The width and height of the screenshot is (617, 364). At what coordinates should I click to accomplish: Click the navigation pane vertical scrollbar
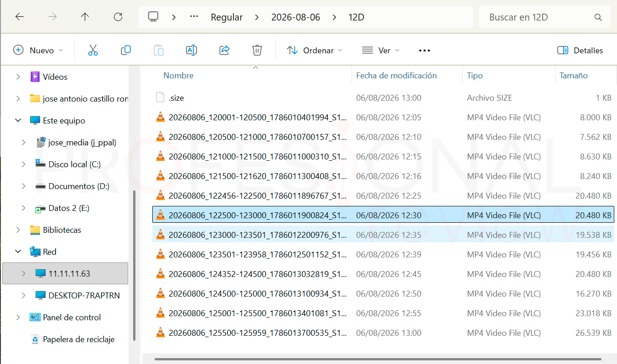click(x=134, y=265)
